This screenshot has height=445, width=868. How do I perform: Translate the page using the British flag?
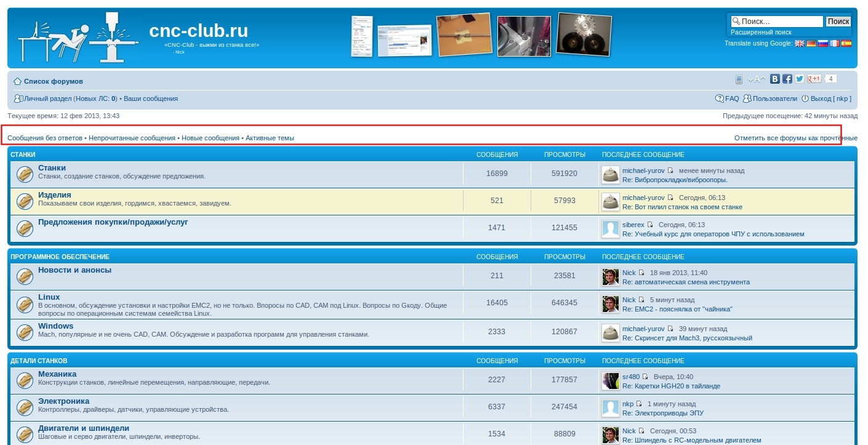pos(800,43)
